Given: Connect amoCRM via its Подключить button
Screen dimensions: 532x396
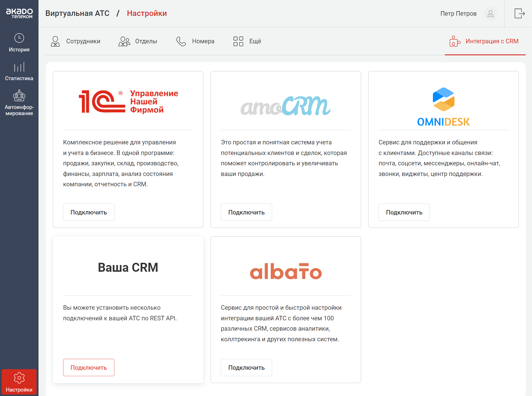Looking at the screenshot, I should (246, 212).
